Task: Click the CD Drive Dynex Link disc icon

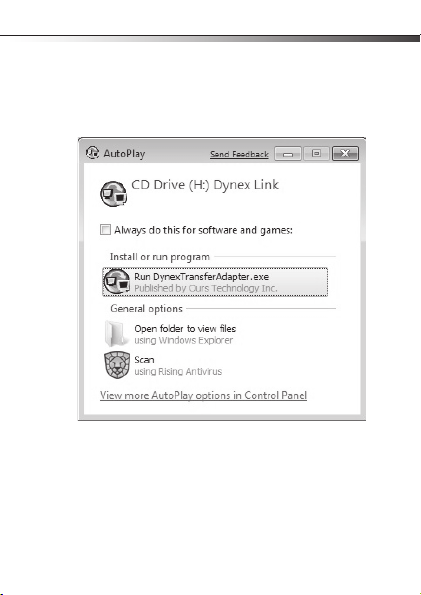Action: click(x=114, y=194)
